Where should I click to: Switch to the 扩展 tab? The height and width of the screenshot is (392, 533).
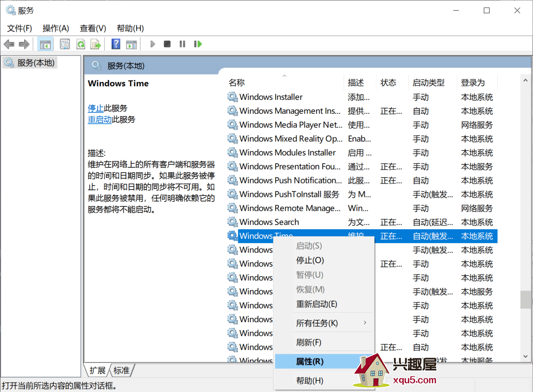[x=98, y=370]
